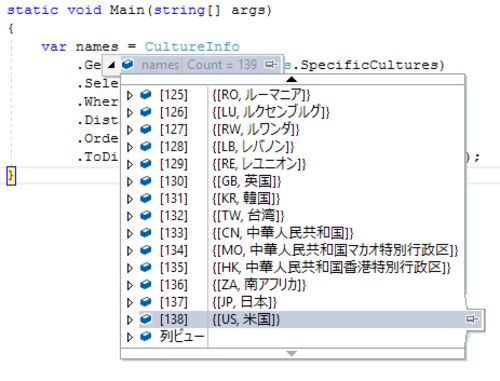The height and width of the screenshot is (381, 500).
Task: Expand the [137] JP entry
Action: click(x=130, y=303)
